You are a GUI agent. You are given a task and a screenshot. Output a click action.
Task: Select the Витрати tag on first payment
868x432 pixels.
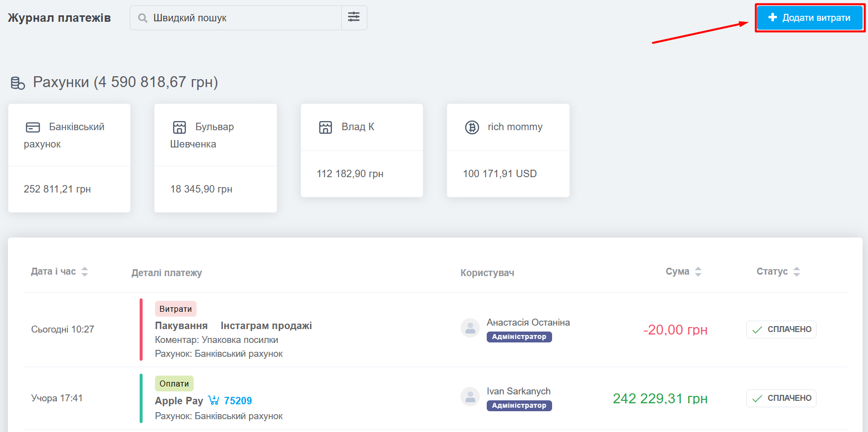pyautogui.click(x=175, y=309)
